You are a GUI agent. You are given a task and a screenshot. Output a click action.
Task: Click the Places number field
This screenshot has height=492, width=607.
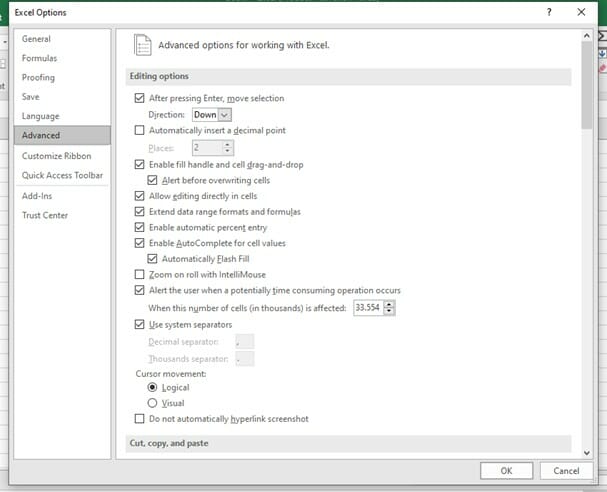pyautogui.click(x=207, y=147)
